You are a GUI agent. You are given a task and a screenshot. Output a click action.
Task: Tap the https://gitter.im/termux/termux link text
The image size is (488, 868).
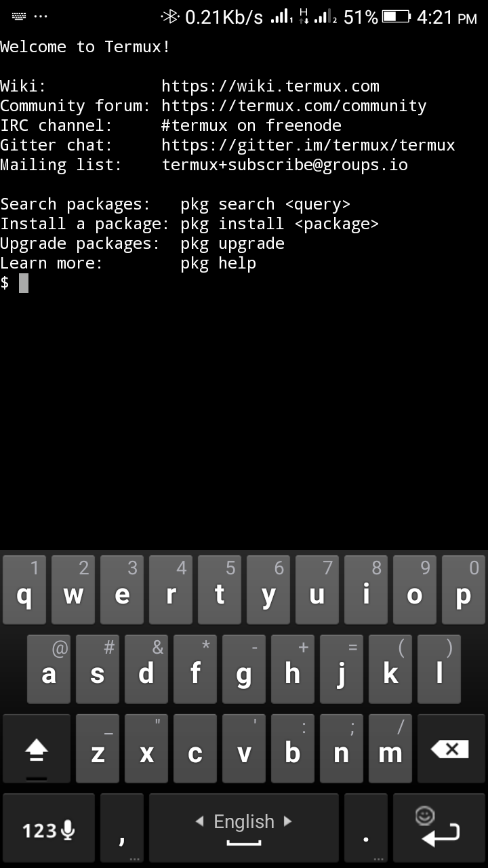308,145
